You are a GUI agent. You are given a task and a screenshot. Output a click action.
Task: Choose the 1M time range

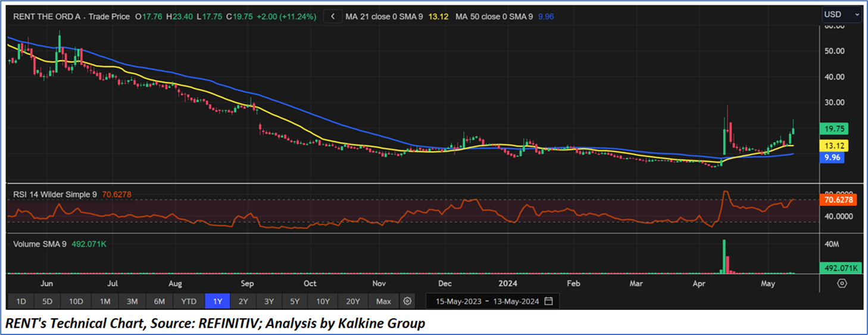[x=105, y=301]
